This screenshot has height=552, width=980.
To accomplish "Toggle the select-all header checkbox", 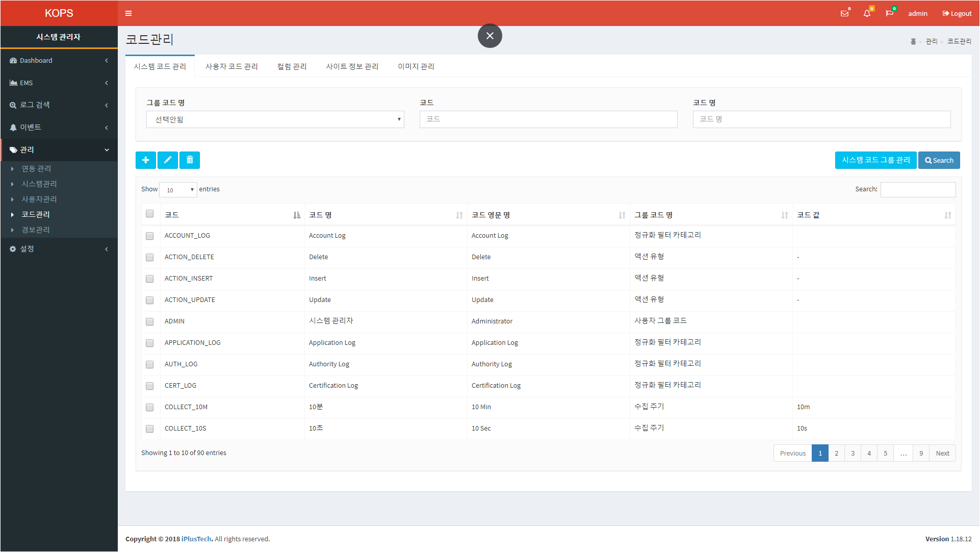I will pos(149,214).
